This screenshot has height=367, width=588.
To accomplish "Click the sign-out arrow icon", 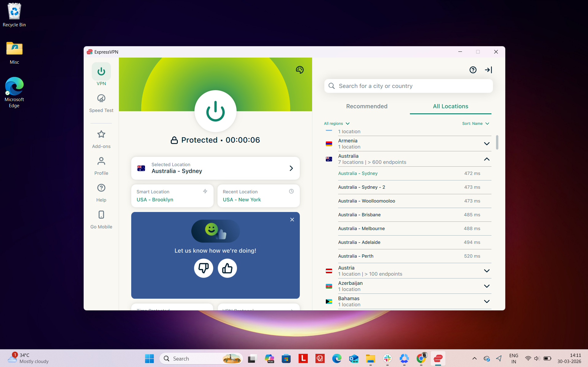I will (x=488, y=70).
